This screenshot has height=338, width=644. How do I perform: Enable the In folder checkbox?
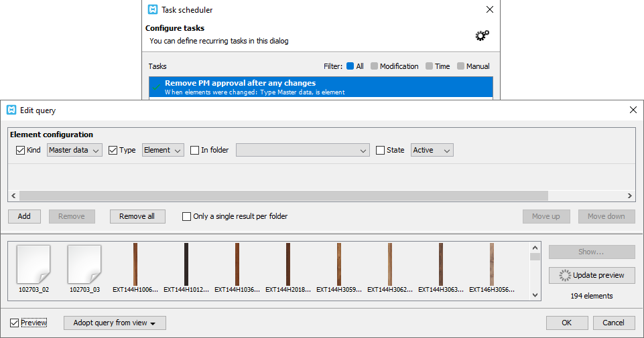pyautogui.click(x=195, y=150)
